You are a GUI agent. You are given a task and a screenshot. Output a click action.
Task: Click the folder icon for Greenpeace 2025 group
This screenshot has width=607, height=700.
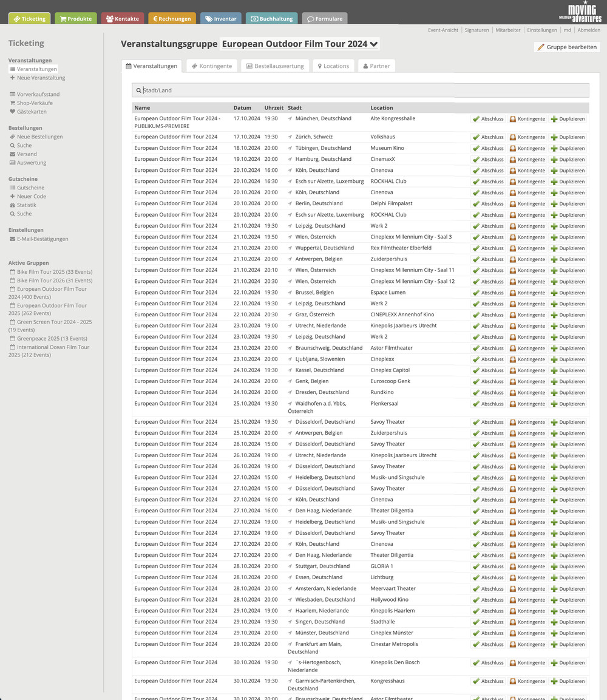point(12,339)
